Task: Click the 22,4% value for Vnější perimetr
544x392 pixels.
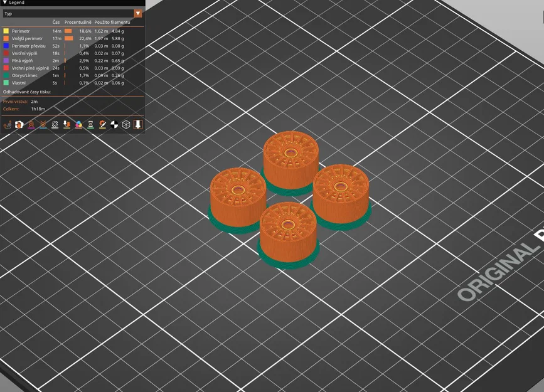Action: 85,38
